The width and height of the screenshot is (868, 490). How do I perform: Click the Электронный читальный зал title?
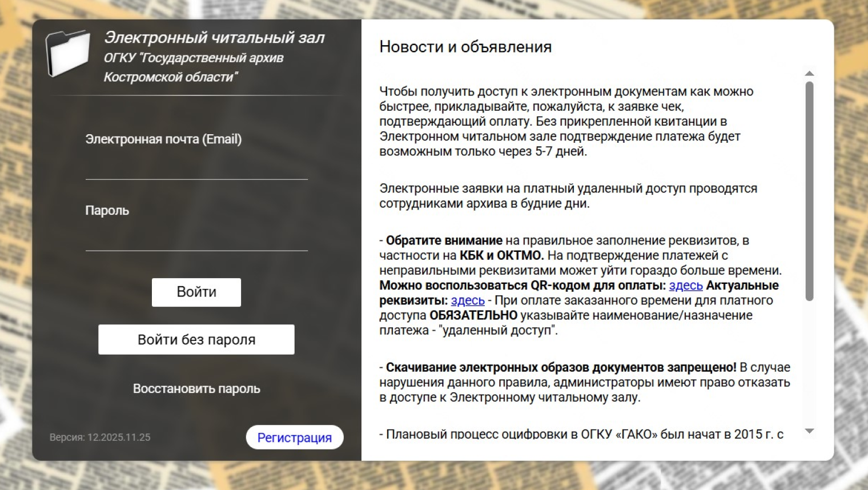click(214, 38)
